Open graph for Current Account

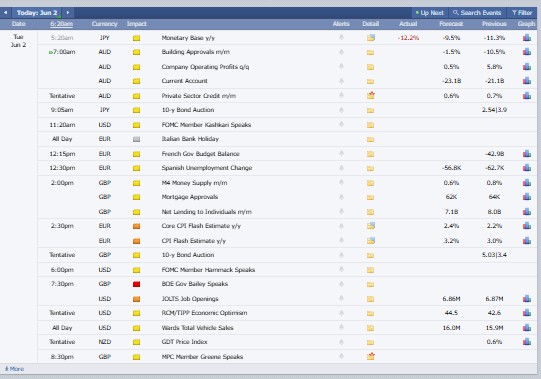point(527,81)
